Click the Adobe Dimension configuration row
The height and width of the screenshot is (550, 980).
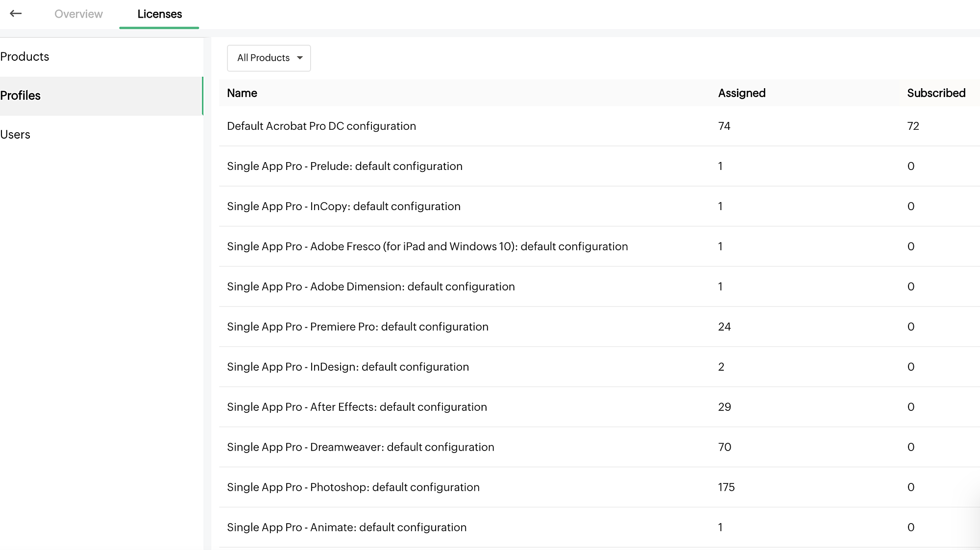tap(370, 287)
